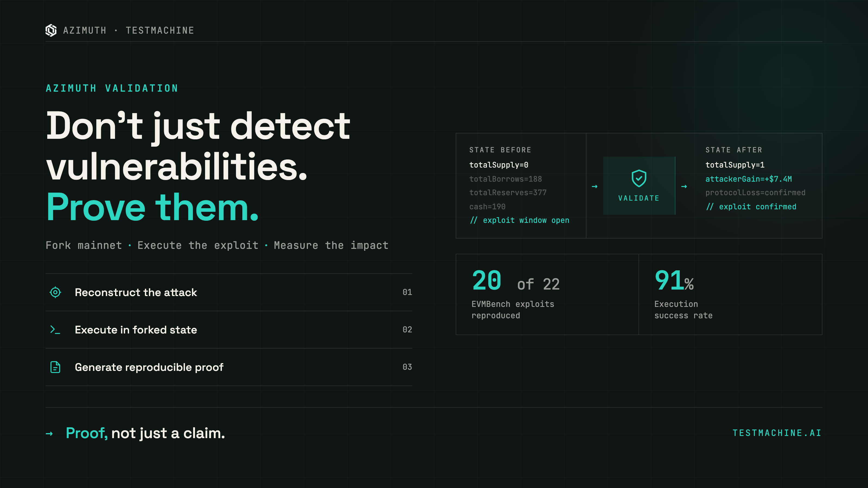The height and width of the screenshot is (488, 868).
Task: Click the vulnerabilities. headline line
Action: point(177,166)
